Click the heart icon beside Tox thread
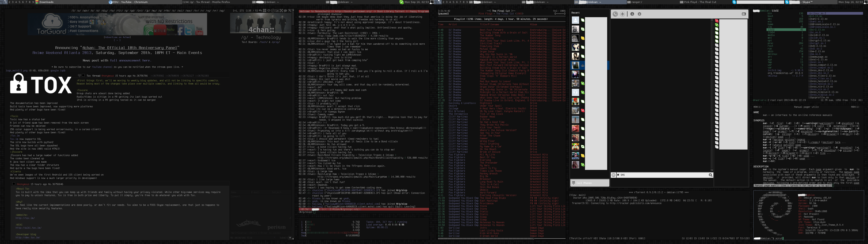 coord(80,76)
